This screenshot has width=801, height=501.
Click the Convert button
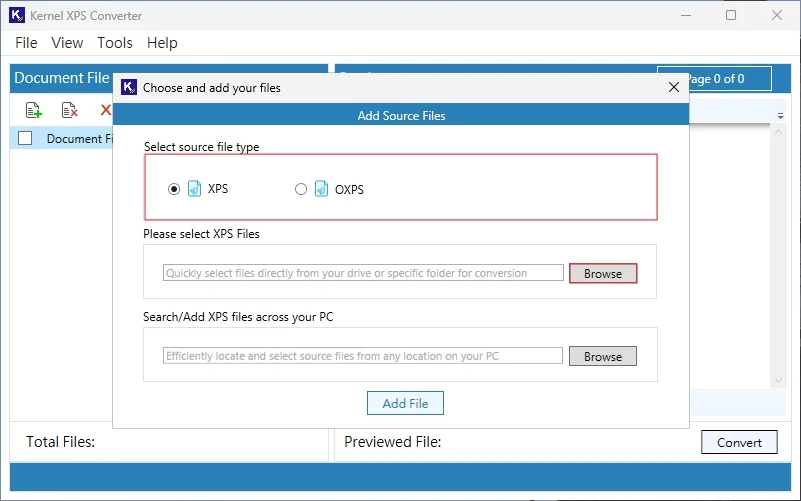pyautogui.click(x=739, y=442)
